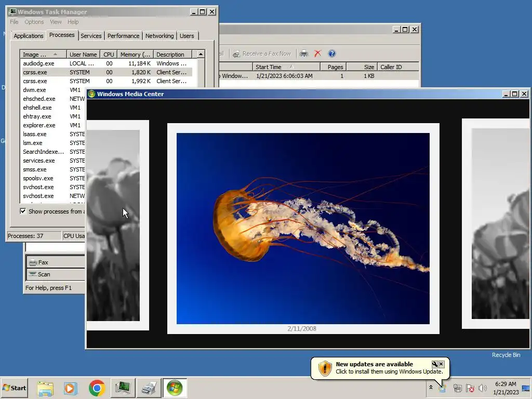The height and width of the screenshot is (399, 532).
Task: Sort Fax list by Caller ID column
Action: tap(398, 67)
